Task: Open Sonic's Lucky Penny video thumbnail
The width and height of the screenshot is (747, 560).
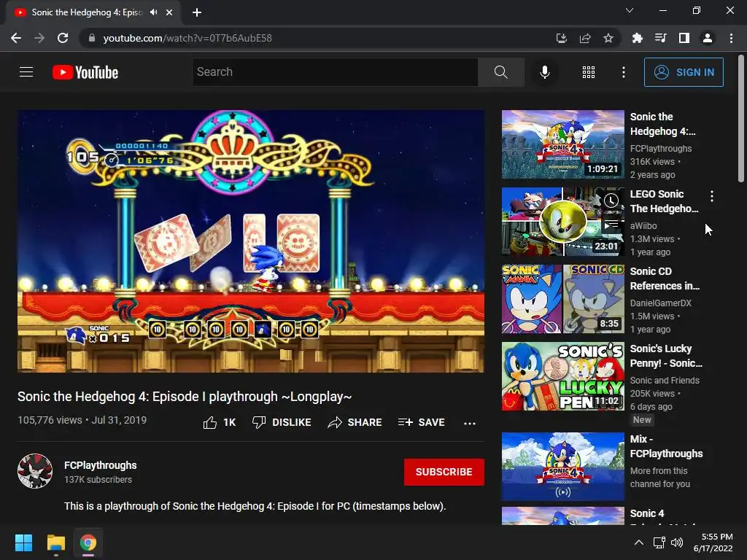Action: pos(562,376)
